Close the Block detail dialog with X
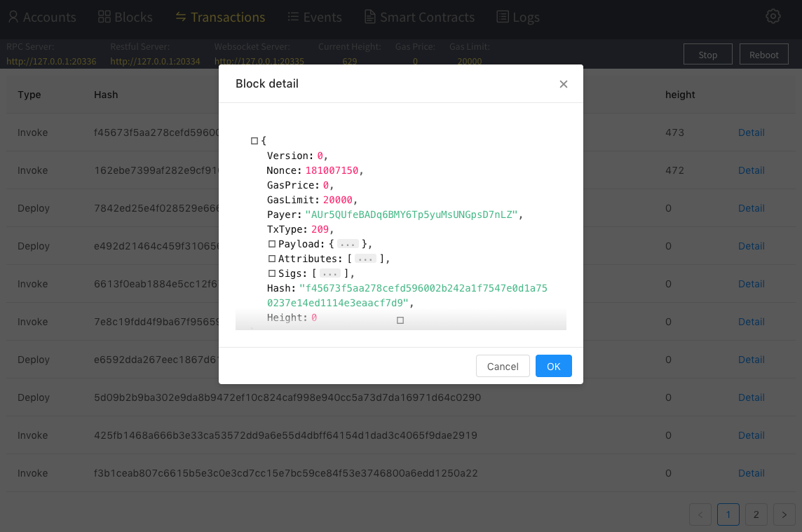The width and height of the screenshot is (802, 532). 563,84
